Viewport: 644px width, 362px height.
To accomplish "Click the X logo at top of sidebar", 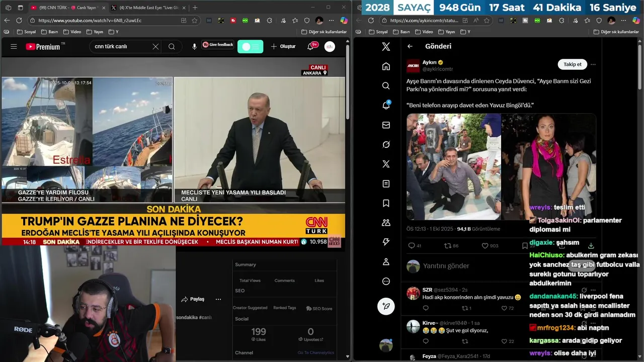I will 386,47.
